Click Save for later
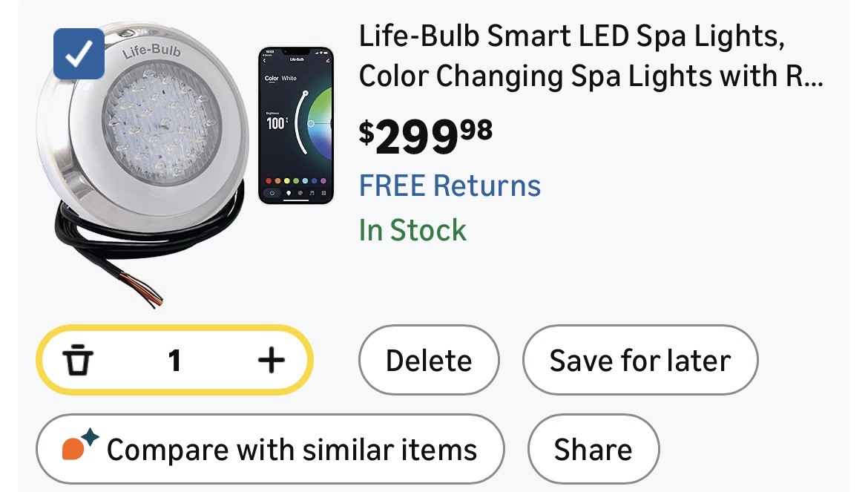 (x=640, y=361)
